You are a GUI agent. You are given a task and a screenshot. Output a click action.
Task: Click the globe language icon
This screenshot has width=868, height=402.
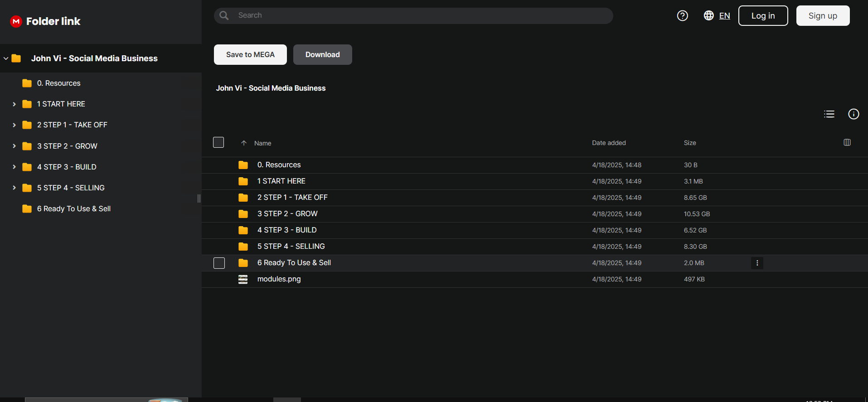[x=709, y=15]
